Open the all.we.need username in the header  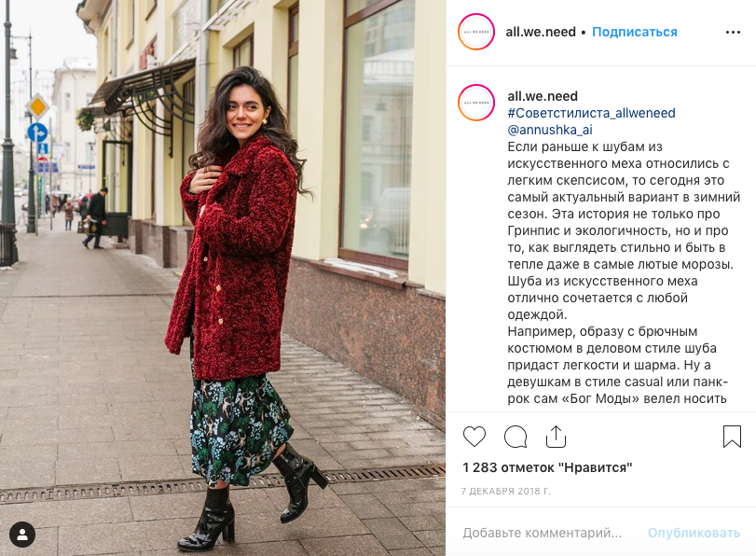(540, 32)
